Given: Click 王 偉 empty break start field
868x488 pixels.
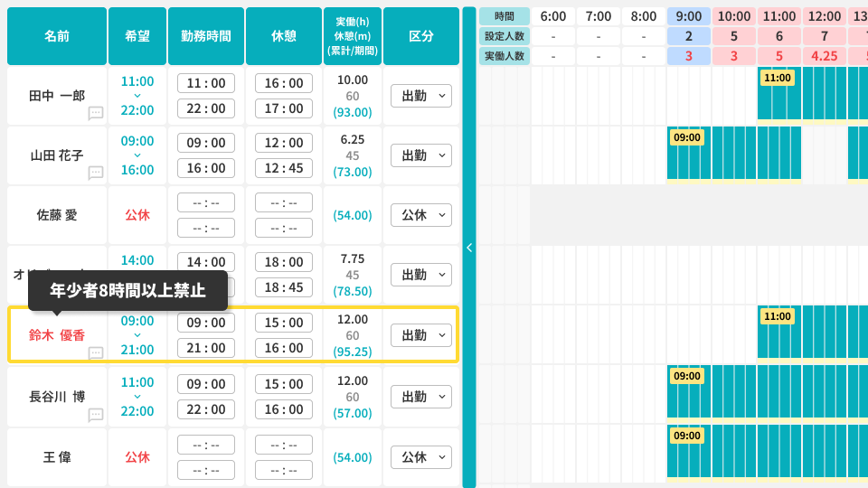Looking at the screenshot, I should pos(283,445).
